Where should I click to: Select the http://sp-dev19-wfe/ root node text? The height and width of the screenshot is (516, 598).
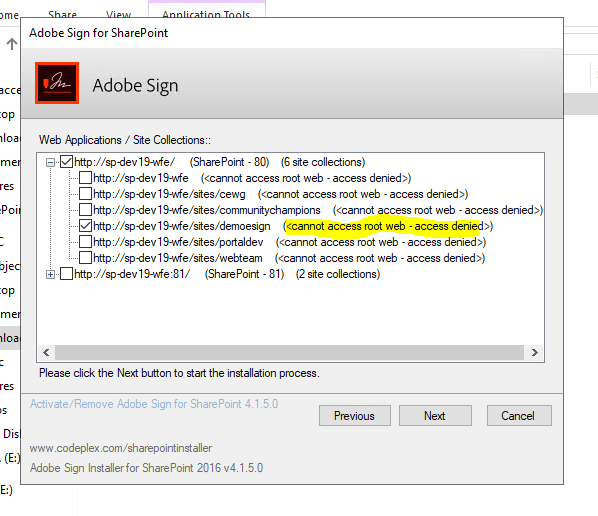pos(125,162)
